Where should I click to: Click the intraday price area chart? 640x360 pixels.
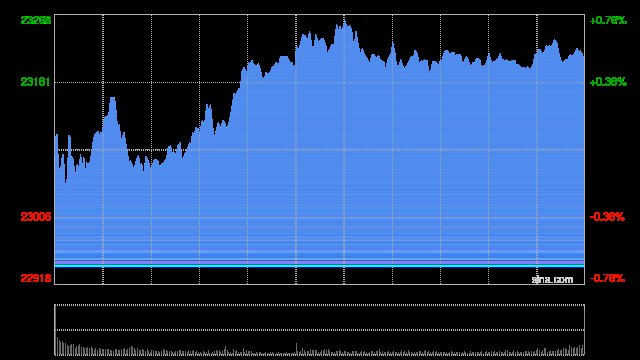coord(319,149)
